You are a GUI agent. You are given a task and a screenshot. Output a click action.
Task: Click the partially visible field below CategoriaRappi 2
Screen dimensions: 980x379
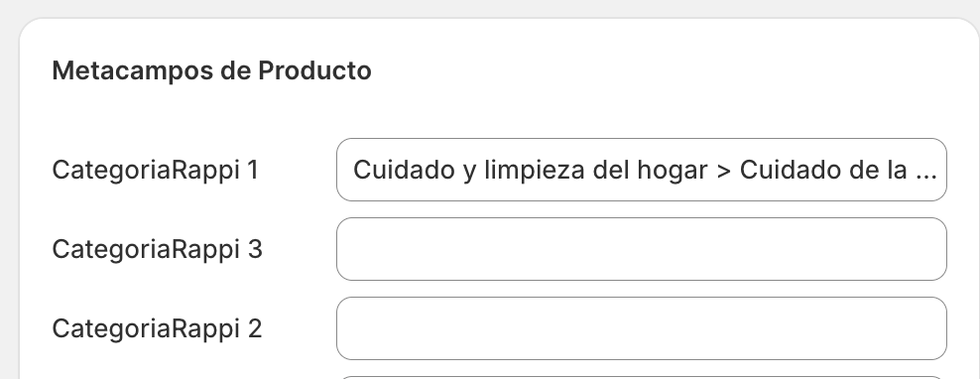pyautogui.click(x=641, y=378)
